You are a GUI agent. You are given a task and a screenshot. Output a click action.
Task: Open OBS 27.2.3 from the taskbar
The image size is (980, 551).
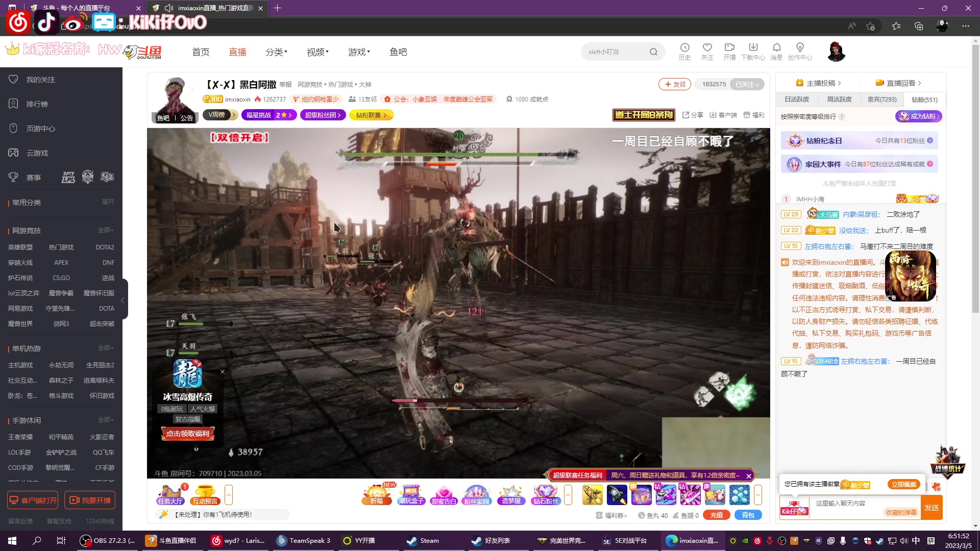pos(108,541)
